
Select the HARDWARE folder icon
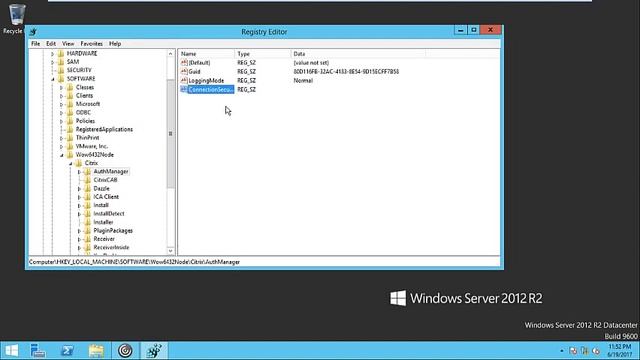[61, 53]
